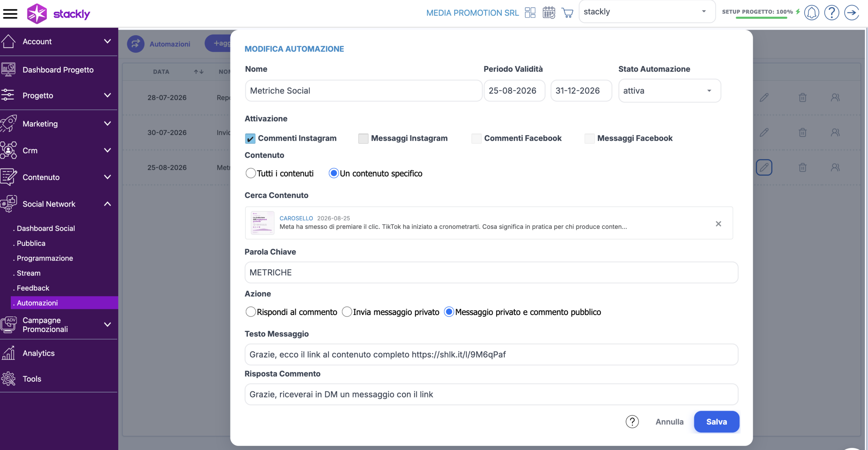Expand Campagne Promozionali menu
This screenshot has height=450, width=868.
coord(107,325)
